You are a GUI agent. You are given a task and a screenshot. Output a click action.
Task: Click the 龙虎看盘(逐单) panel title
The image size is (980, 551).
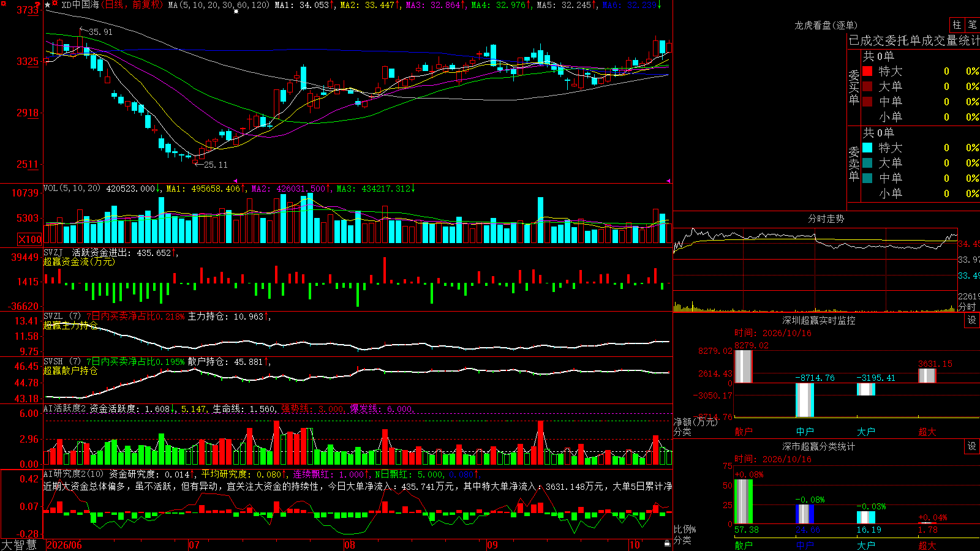tap(826, 25)
